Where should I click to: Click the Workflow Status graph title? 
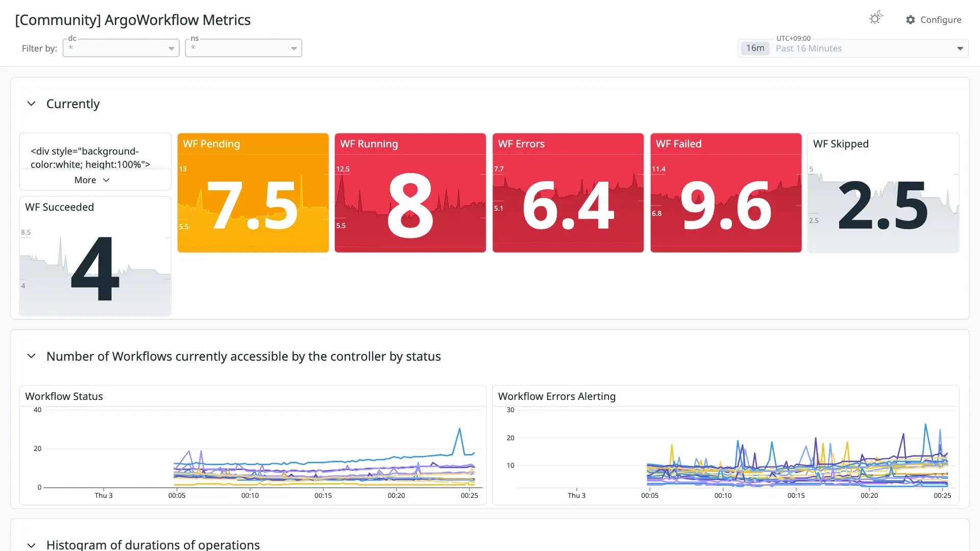point(64,396)
